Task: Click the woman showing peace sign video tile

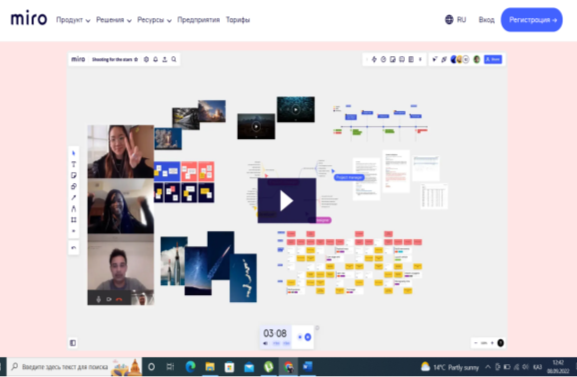Action: pos(121,152)
